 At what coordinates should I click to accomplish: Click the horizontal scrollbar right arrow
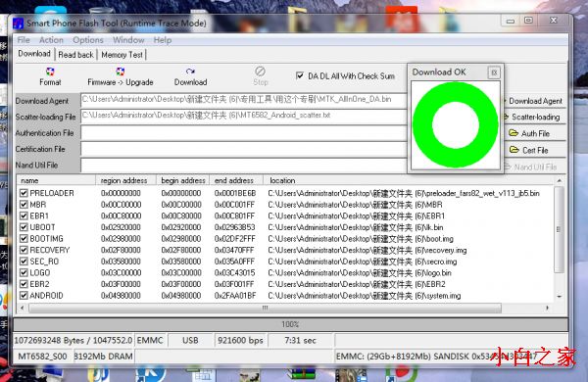pyautogui.click(x=548, y=308)
